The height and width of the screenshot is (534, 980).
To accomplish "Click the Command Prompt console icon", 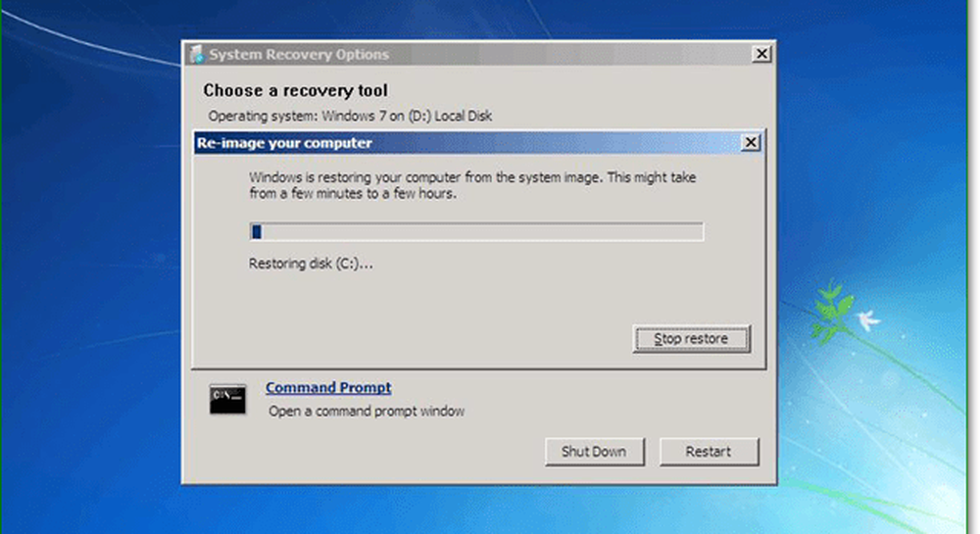I will (x=227, y=400).
